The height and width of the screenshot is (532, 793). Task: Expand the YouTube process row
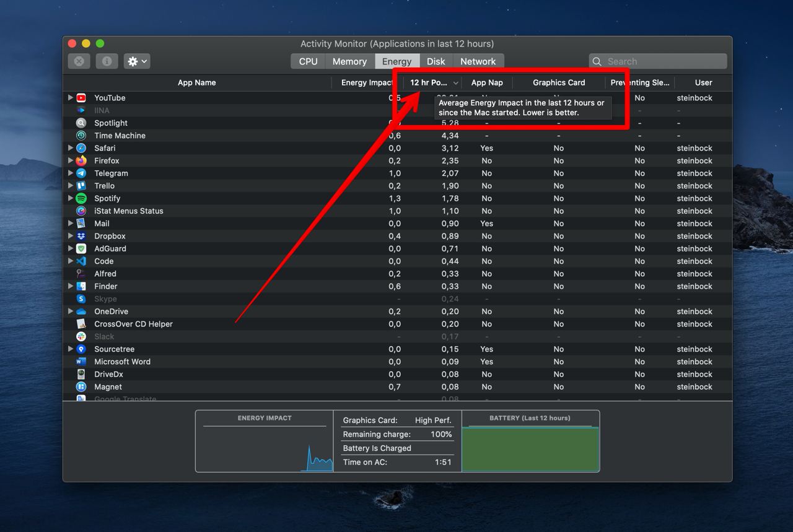click(x=71, y=98)
